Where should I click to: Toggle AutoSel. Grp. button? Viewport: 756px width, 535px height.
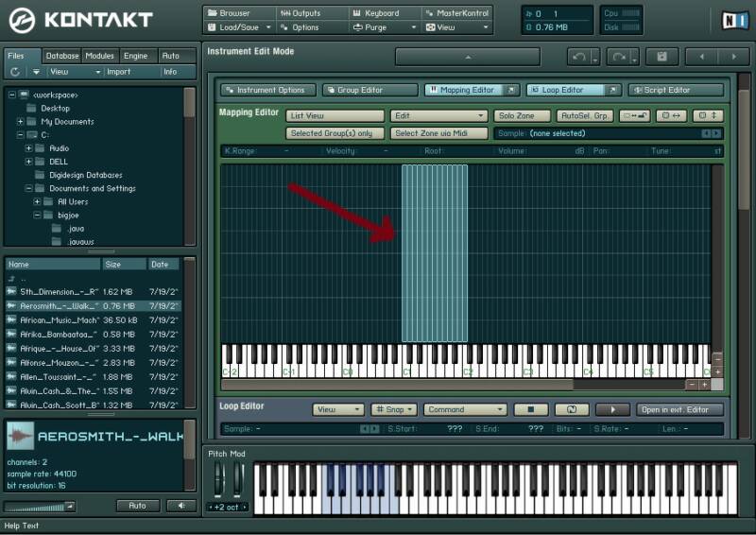585,115
